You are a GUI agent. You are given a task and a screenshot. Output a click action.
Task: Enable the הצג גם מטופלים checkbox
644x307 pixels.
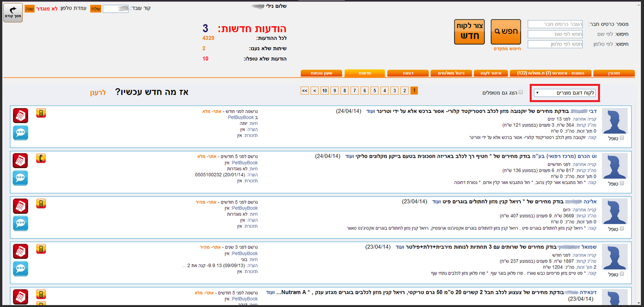tap(521, 92)
